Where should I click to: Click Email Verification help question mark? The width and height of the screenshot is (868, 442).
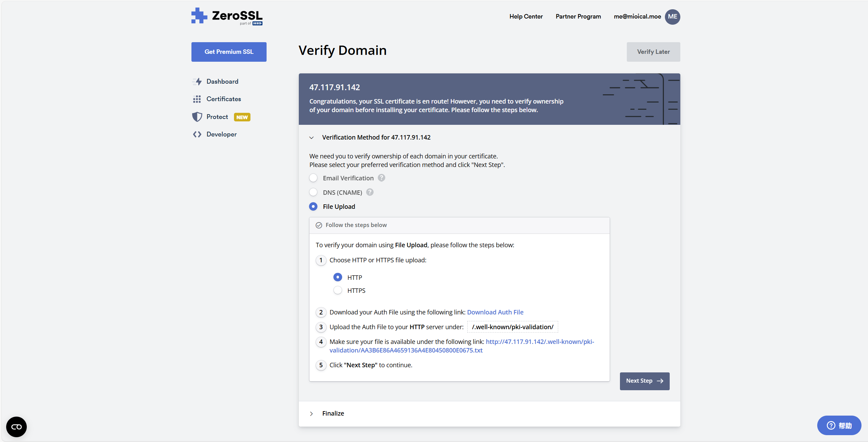(x=381, y=178)
